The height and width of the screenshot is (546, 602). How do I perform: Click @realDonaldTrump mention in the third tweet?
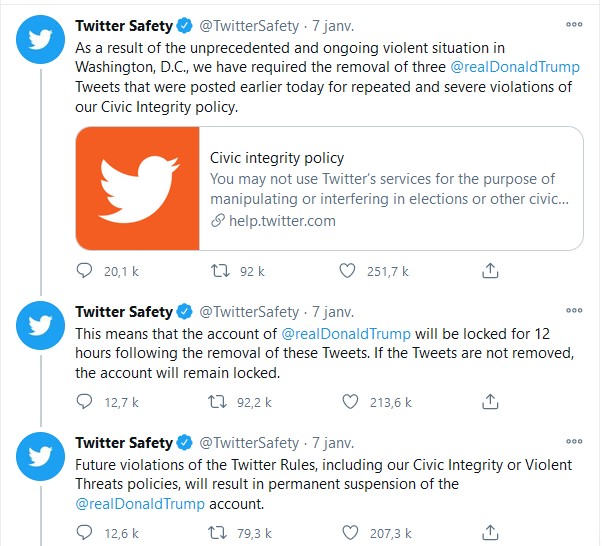[x=137, y=505]
